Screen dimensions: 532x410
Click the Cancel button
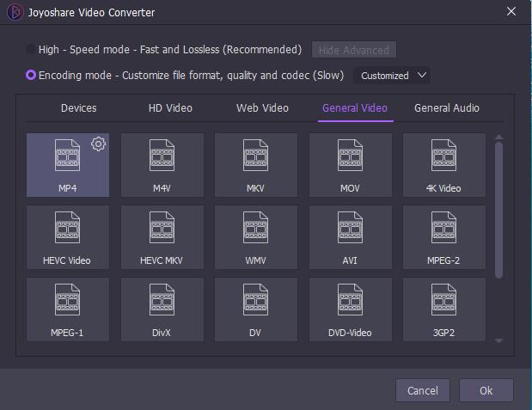(x=423, y=390)
